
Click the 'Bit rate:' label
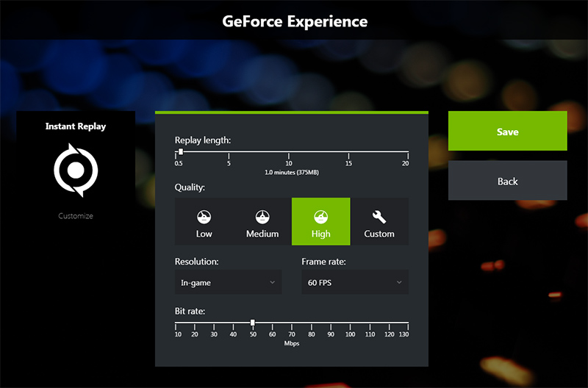click(x=190, y=311)
